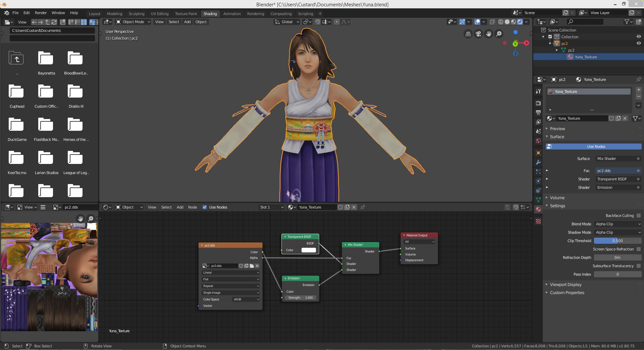Viewport: 644px width, 350px height.
Task: Uncheck Use Nodes in node editor header
Action: coord(205,207)
